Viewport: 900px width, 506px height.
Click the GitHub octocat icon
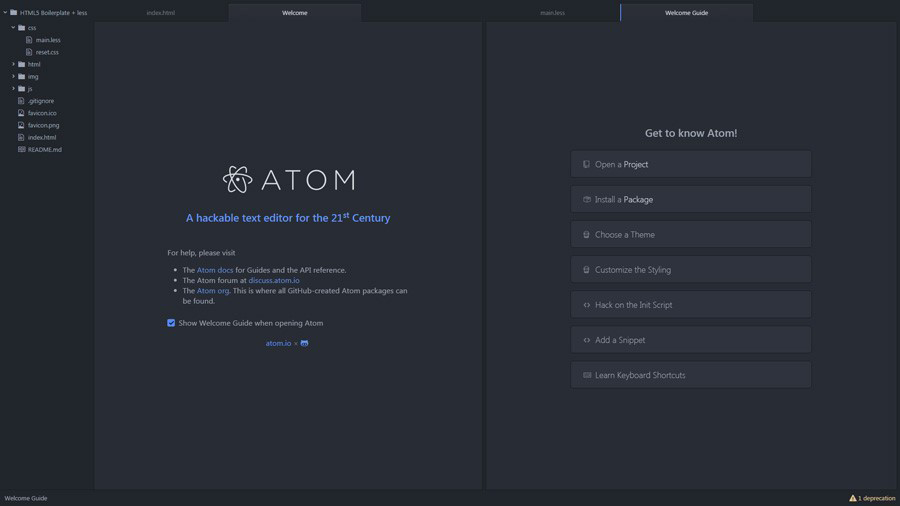coord(304,343)
